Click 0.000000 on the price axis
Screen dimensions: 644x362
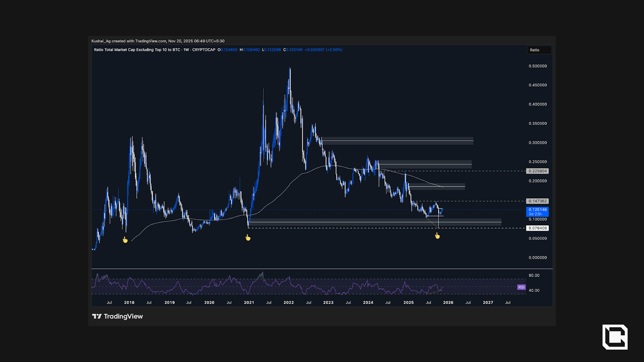tap(538, 257)
